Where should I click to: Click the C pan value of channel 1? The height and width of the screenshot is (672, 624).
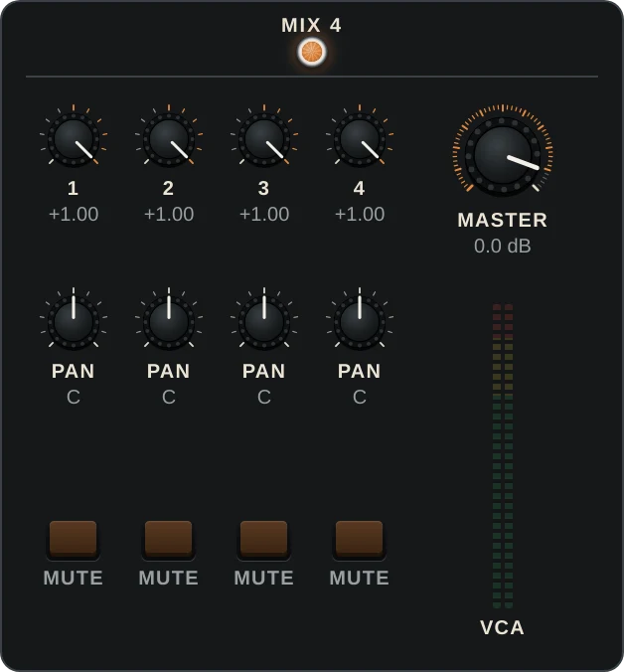(x=74, y=398)
